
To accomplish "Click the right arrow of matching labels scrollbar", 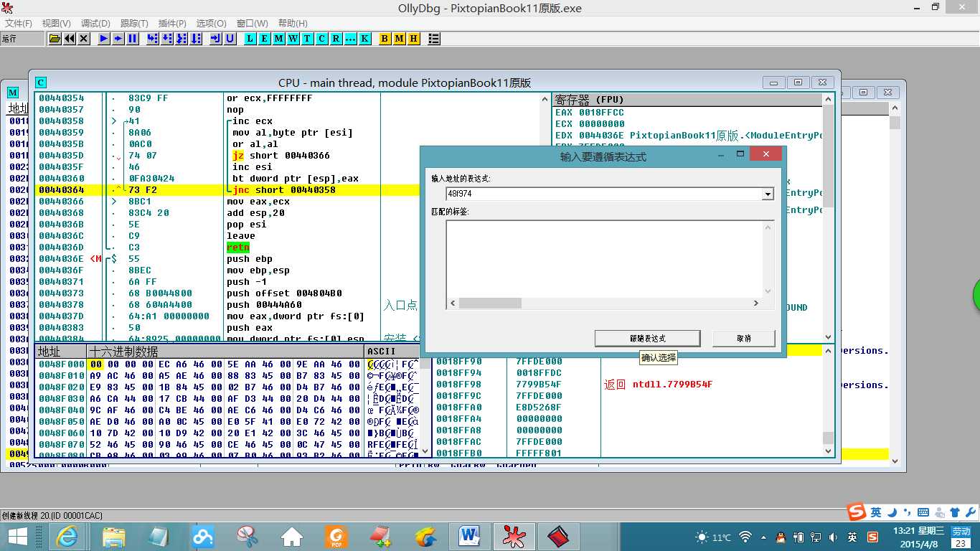I will (755, 303).
